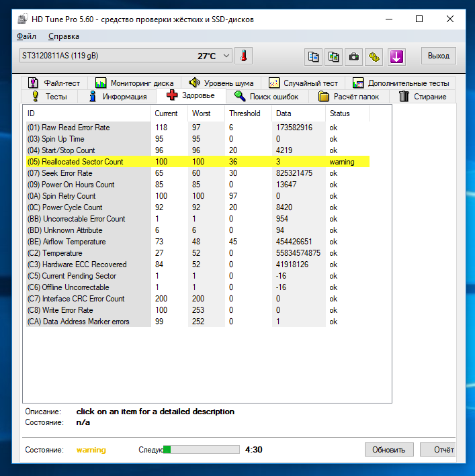Click the Threshold column header

point(248,113)
